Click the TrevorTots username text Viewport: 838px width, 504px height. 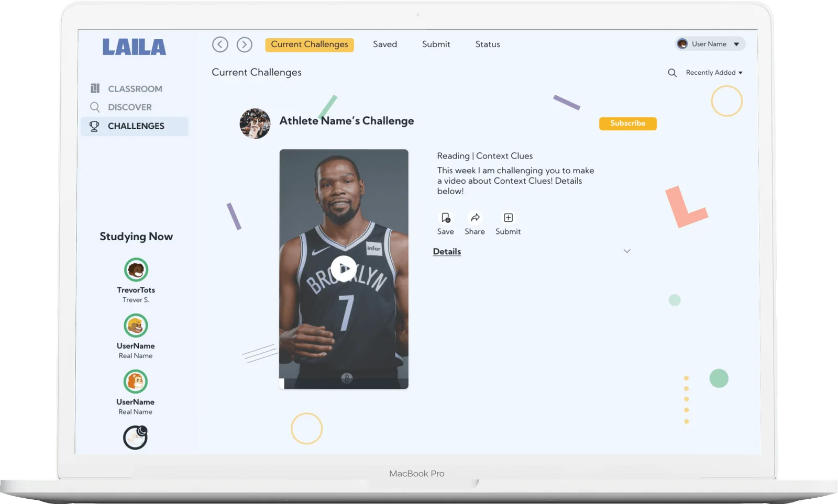(136, 290)
